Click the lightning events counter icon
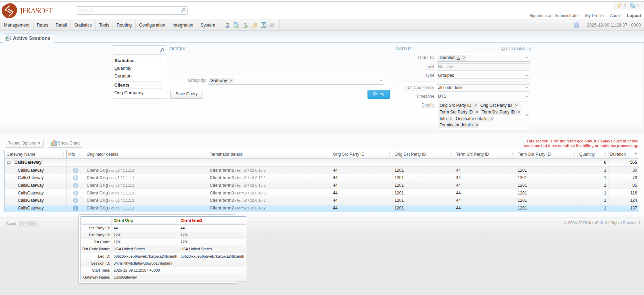The width and height of the screenshot is (644, 295). [x=620, y=6]
